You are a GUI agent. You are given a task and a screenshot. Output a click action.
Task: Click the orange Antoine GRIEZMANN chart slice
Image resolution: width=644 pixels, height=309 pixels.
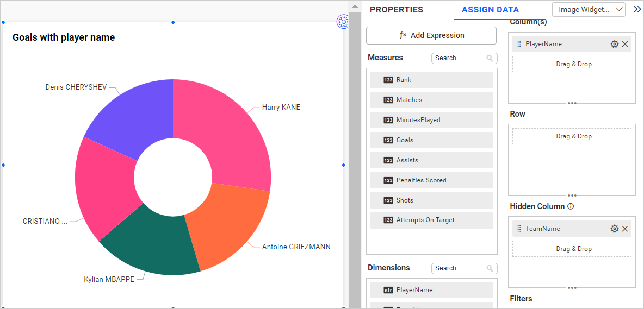(231, 223)
